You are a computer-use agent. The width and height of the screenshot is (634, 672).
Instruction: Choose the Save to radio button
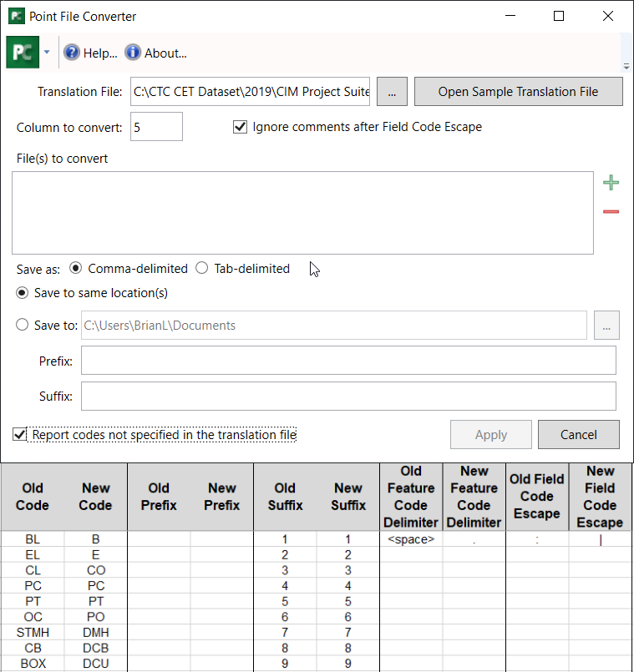(22, 326)
